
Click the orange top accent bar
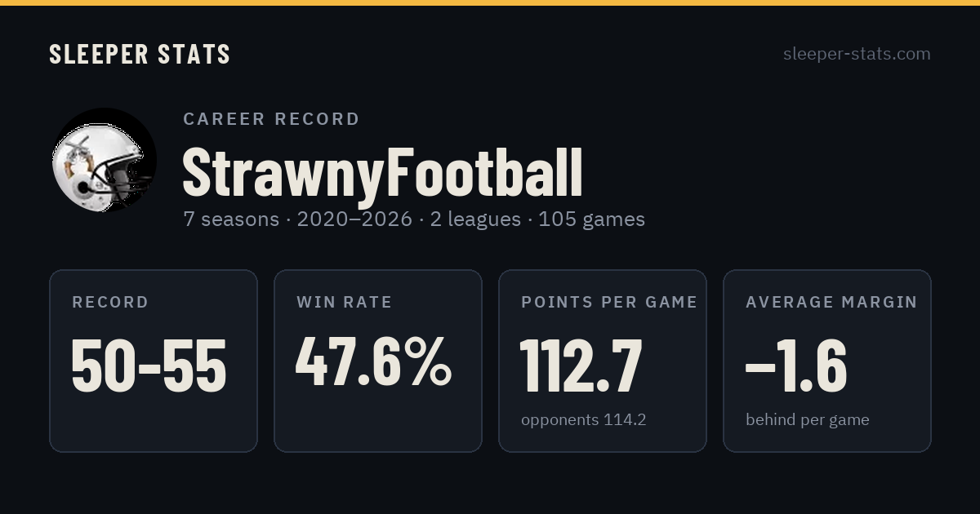[490, 2]
